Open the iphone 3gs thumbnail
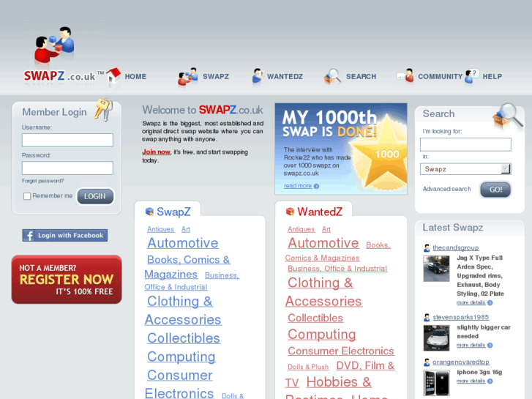The image size is (532, 399). point(436,383)
